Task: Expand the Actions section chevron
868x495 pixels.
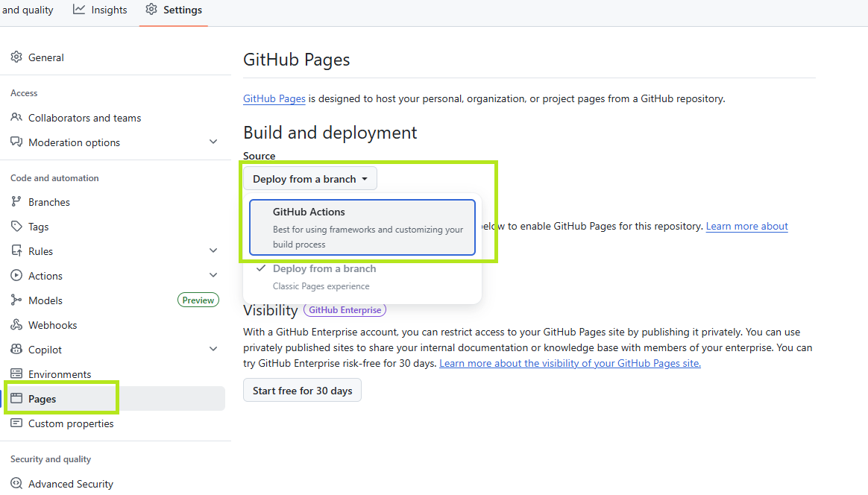Action: click(213, 275)
